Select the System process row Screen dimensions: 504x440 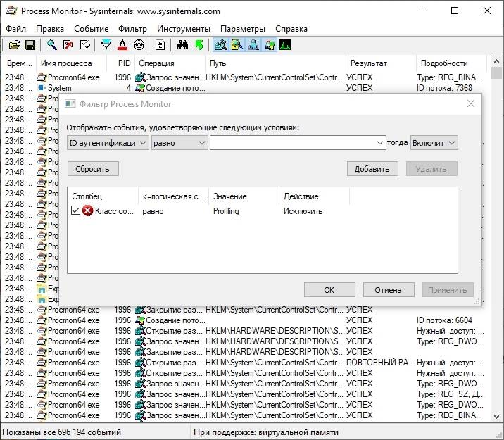point(246,88)
